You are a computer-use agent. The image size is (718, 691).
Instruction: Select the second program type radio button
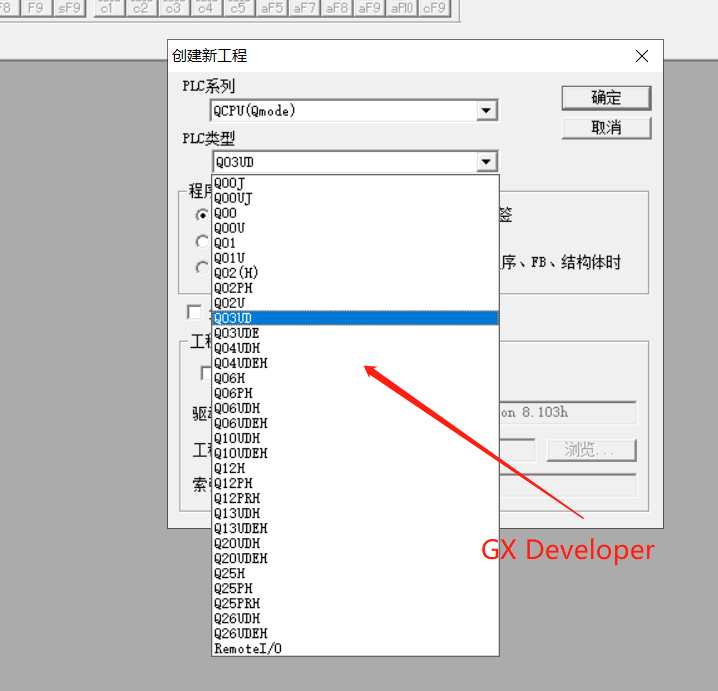(203, 241)
